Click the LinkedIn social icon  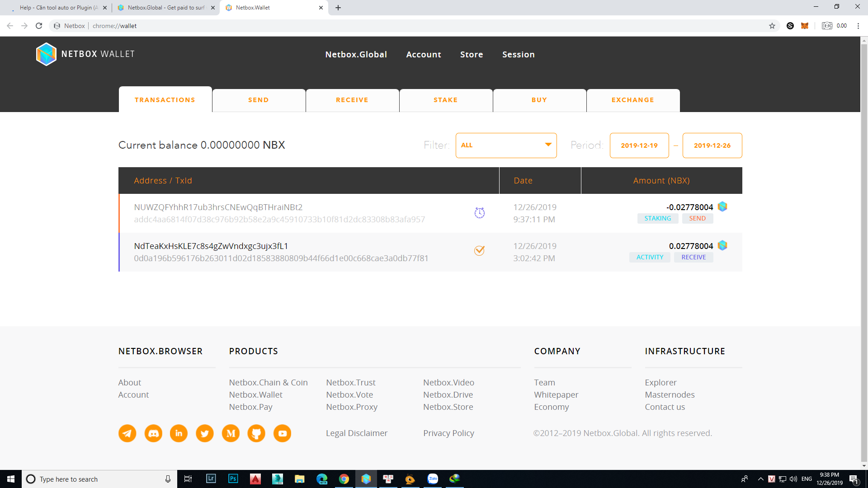pos(179,433)
